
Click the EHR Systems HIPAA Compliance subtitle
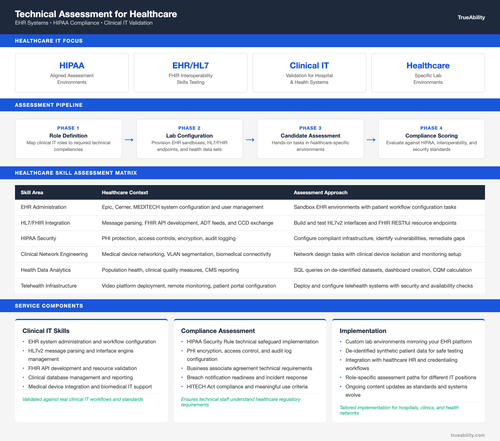(84, 23)
